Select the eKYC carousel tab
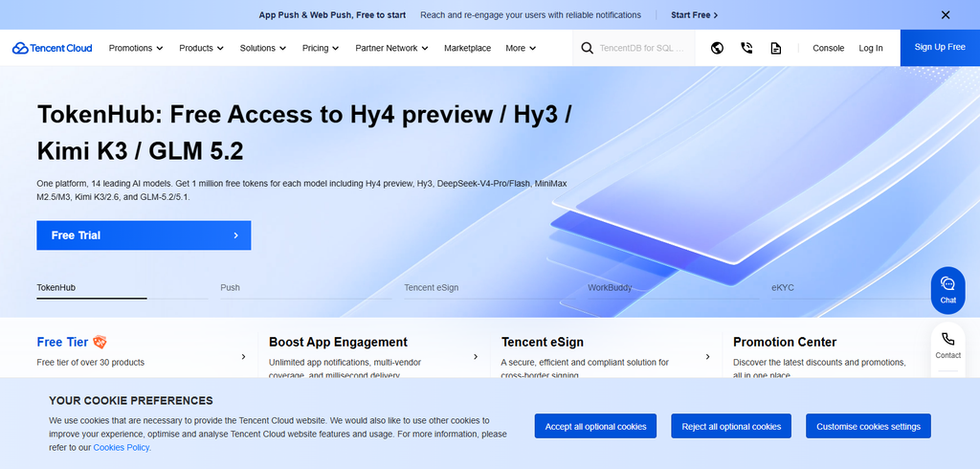Image resolution: width=980 pixels, height=469 pixels. click(x=850, y=288)
